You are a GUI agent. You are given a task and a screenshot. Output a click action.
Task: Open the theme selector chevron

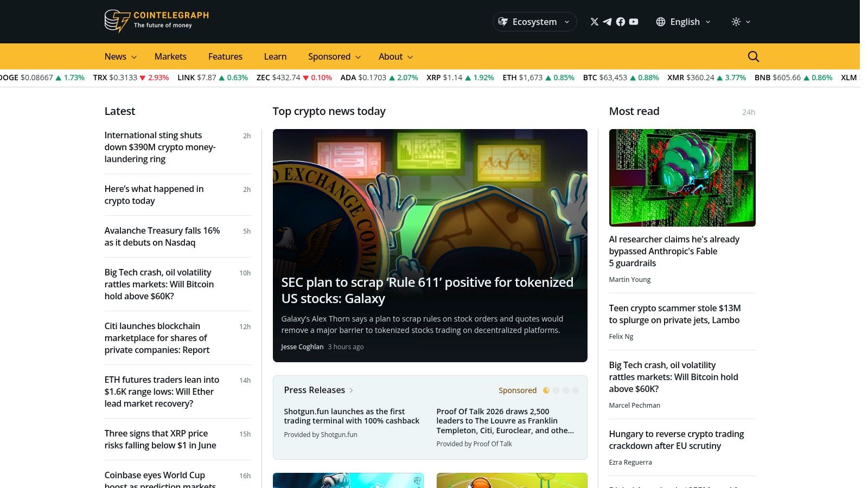click(x=748, y=22)
